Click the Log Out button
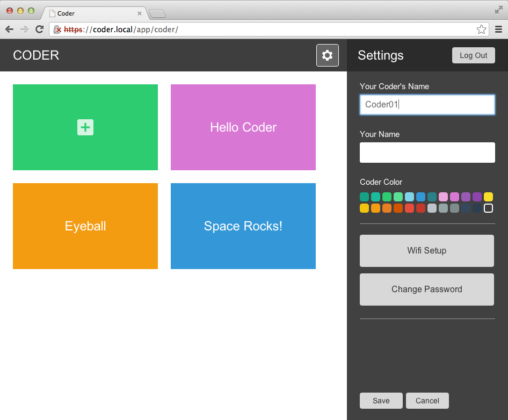The image size is (508, 420). [x=473, y=55]
